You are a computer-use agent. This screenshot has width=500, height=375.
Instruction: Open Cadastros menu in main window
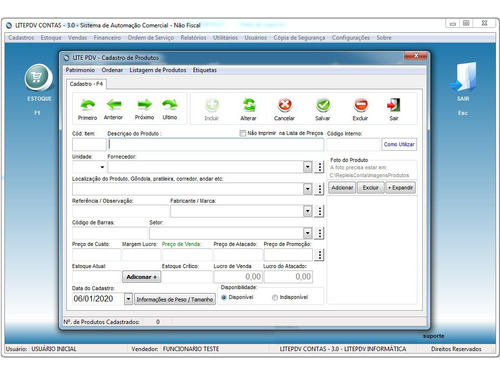point(21,38)
